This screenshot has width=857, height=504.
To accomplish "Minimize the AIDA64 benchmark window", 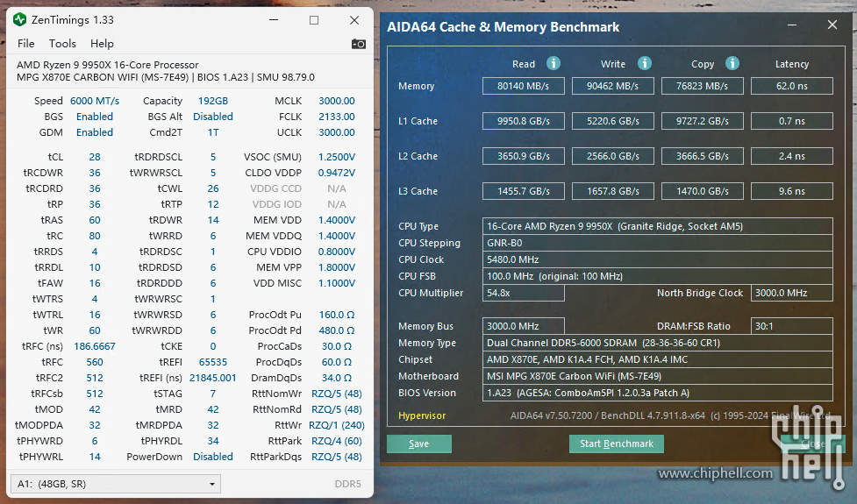I will click(792, 25).
